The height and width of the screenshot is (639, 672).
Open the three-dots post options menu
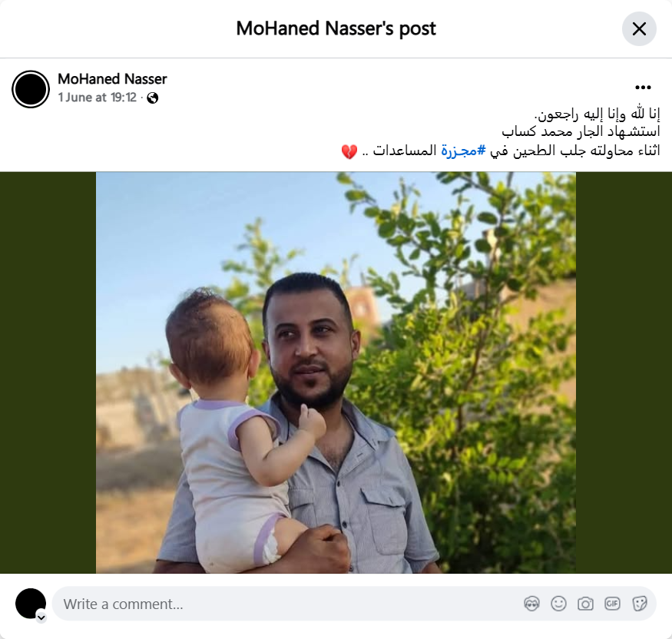643,88
